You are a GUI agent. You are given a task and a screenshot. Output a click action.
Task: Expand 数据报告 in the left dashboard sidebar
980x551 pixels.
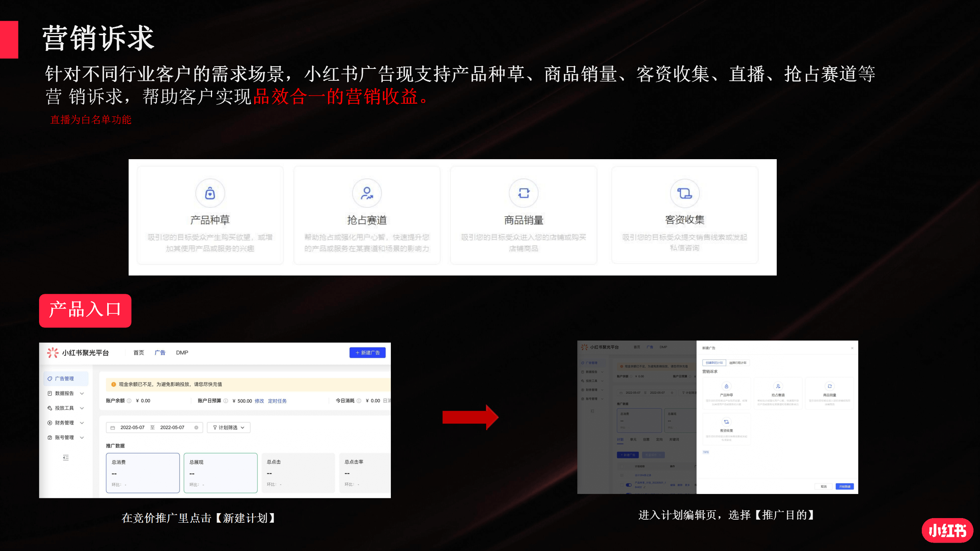point(82,393)
